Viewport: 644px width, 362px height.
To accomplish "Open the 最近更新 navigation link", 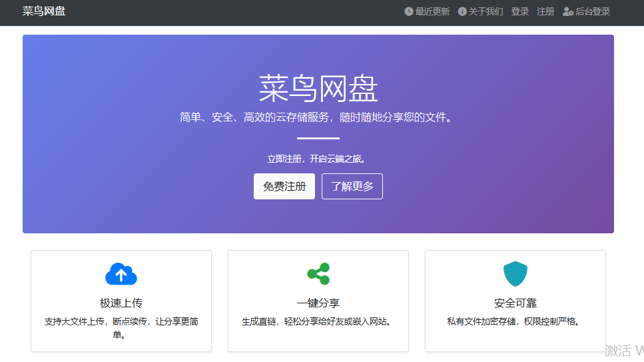I will [x=432, y=11].
